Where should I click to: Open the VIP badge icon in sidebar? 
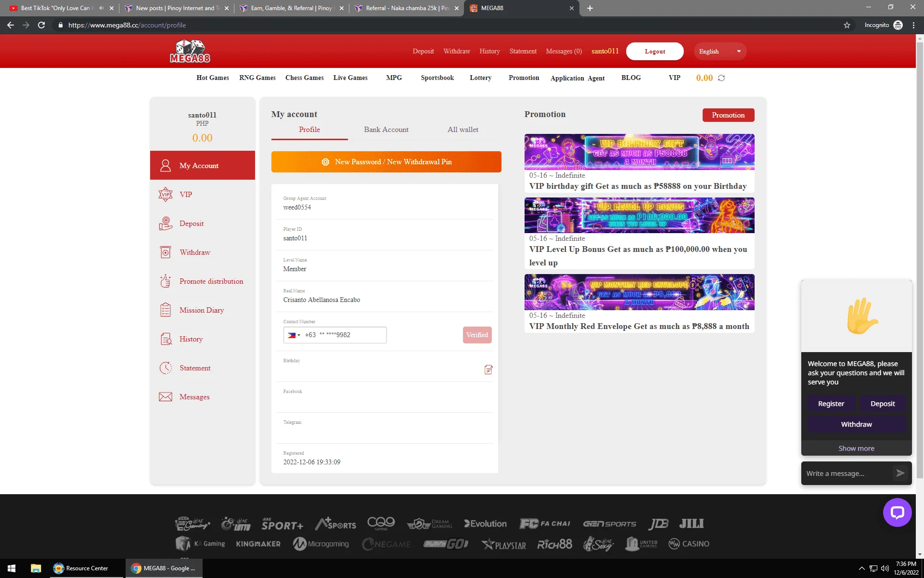click(x=166, y=195)
